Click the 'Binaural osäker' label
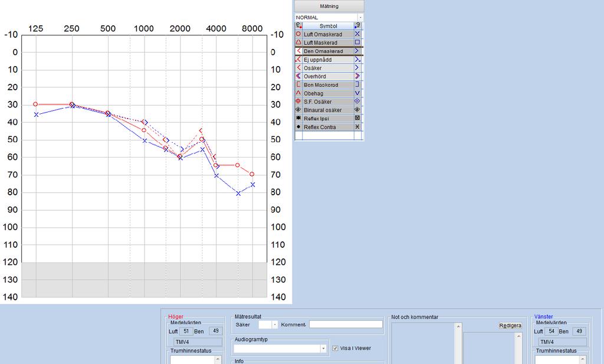Viewport: 604px width, 364px height. [323, 110]
